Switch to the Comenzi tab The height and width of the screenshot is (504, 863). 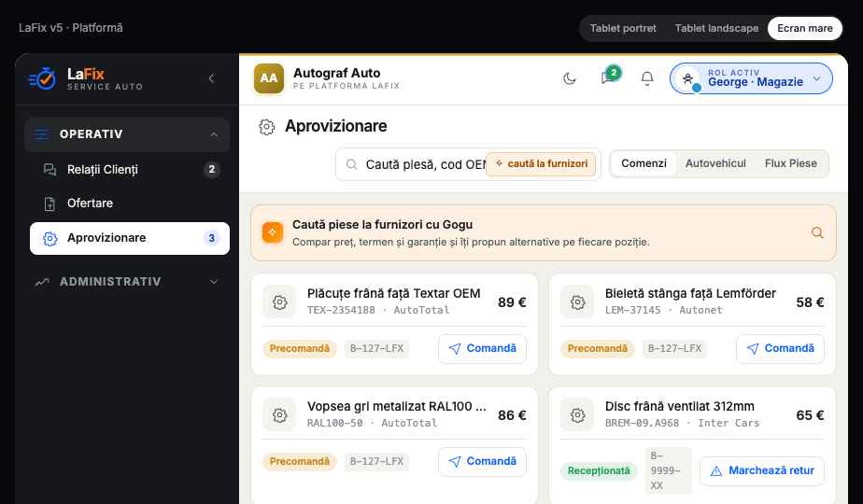[x=644, y=163]
